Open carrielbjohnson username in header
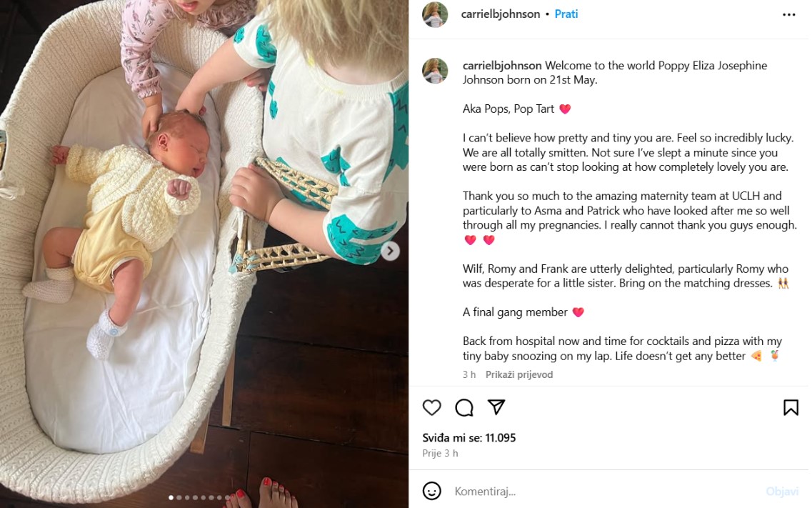This screenshot has height=508, width=812. pyautogui.click(x=500, y=14)
